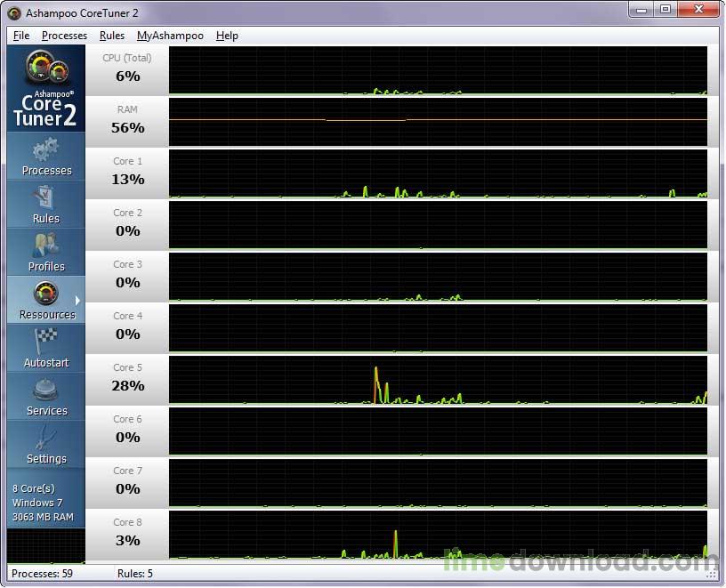Click the Rules: 5 status indicator

click(133, 574)
